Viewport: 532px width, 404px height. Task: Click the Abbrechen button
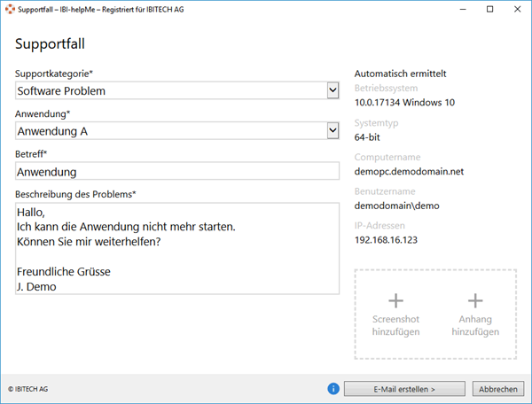pyautogui.click(x=498, y=389)
